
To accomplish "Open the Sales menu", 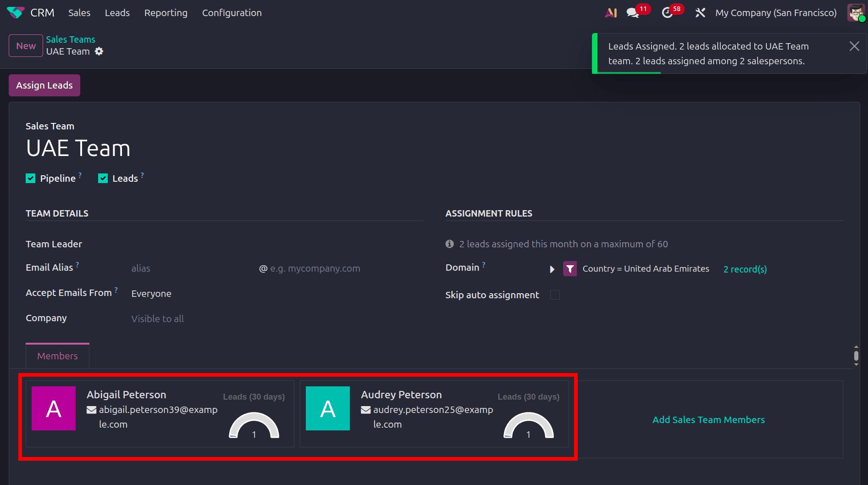I will point(79,13).
